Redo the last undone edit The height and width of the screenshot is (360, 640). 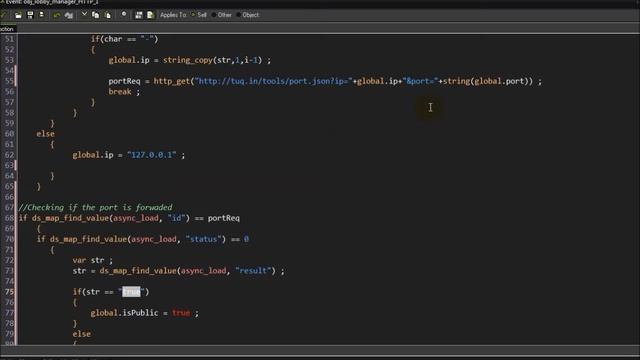(x=69, y=15)
